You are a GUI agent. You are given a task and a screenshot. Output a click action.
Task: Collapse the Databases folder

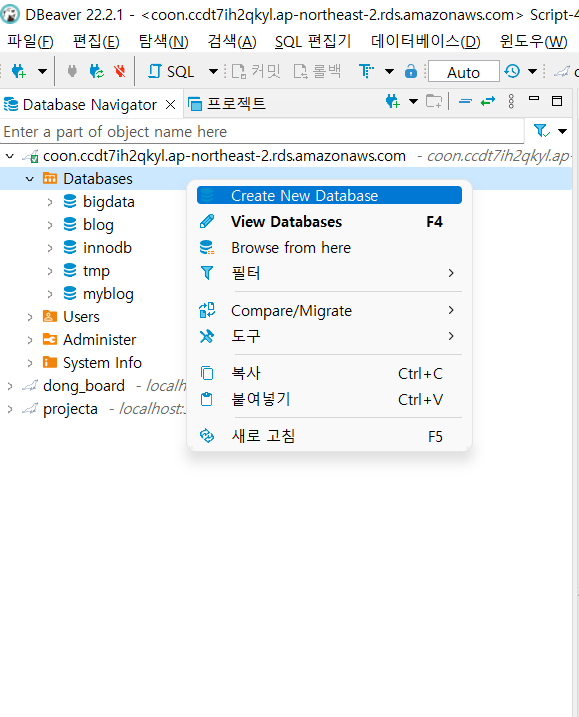30,179
